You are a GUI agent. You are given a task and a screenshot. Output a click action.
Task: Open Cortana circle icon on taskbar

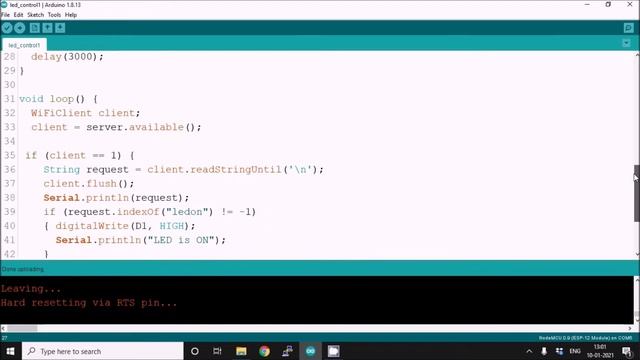(x=195, y=351)
